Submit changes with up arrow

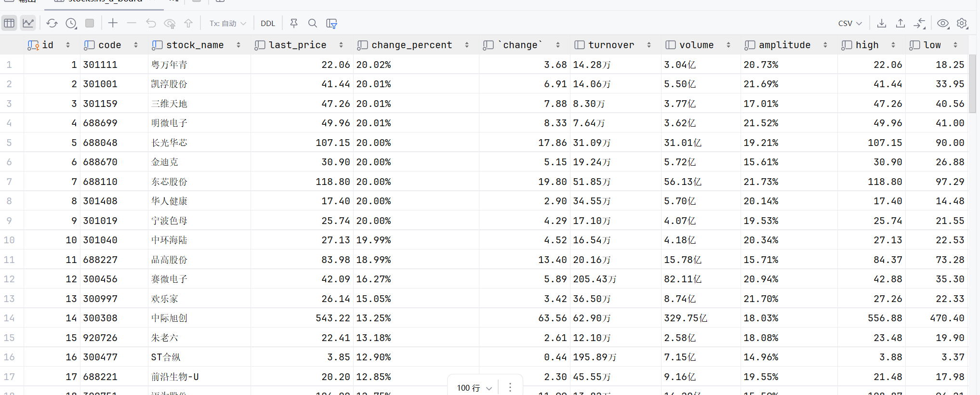pyautogui.click(x=188, y=23)
